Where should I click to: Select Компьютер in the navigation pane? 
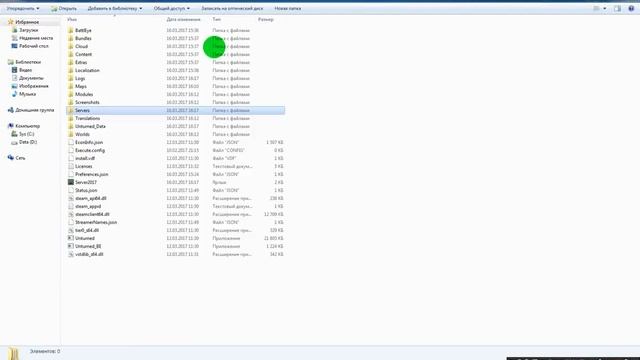coord(27,126)
